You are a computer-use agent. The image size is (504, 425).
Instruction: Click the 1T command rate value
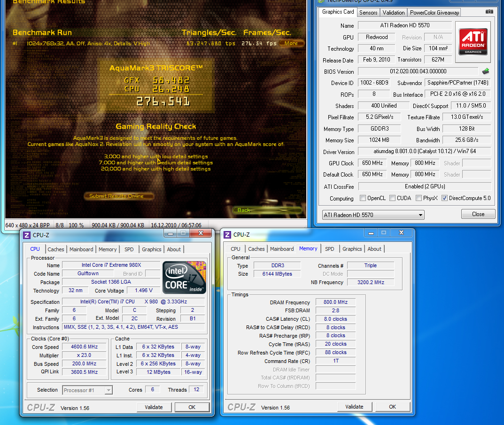(335, 361)
